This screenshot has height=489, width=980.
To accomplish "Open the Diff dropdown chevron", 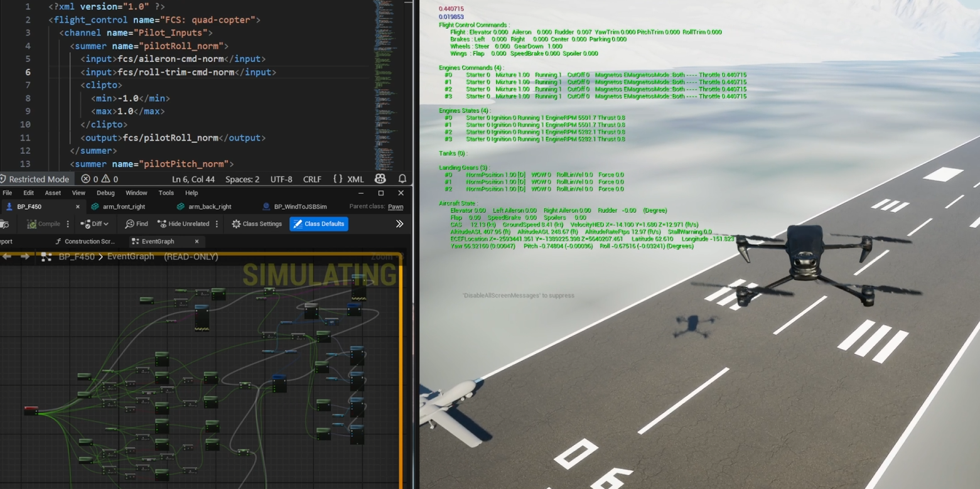I will coord(105,223).
